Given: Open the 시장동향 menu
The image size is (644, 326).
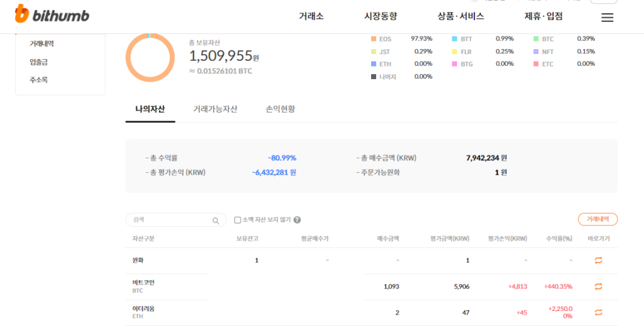Looking at the screenshot, I should click(380, 16).
